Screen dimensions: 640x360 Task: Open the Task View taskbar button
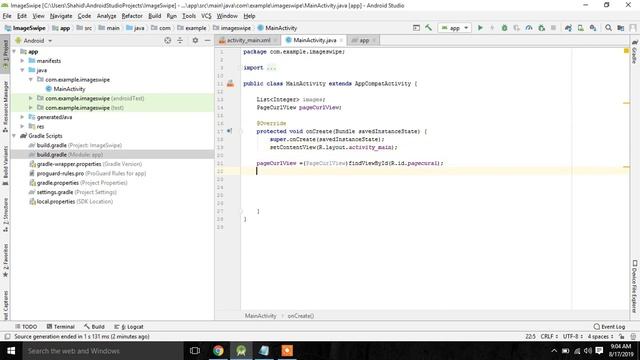pos(195,351)
